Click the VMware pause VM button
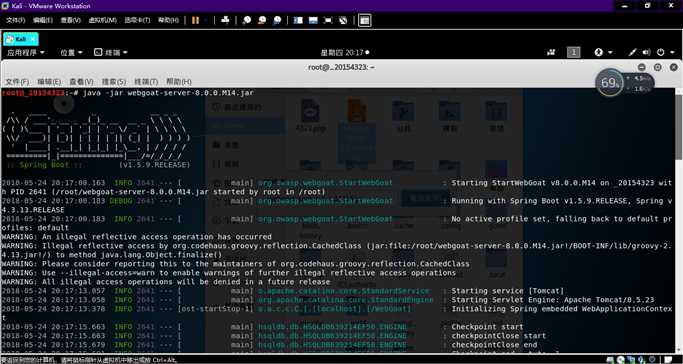Screen dimensions: 683x364 tap(195, 20)
